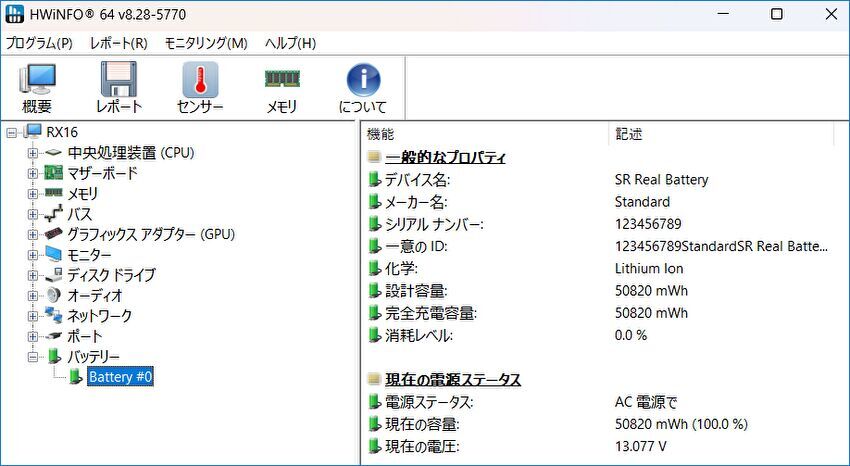Click the ポート port icon in tree
850x466 pixels.
click(x=53, y=336)
